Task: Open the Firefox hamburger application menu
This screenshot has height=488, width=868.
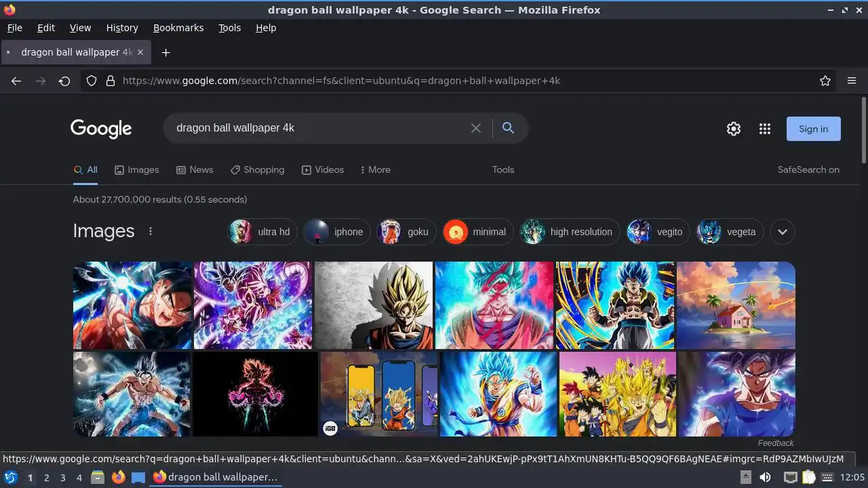Action: (852, 81)
